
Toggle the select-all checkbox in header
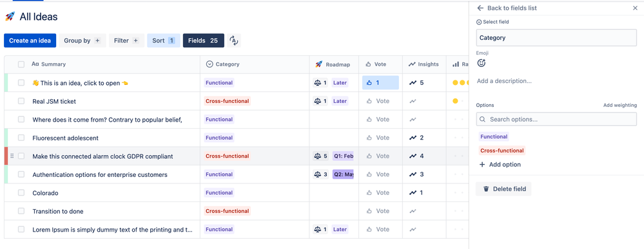(21, 64)
